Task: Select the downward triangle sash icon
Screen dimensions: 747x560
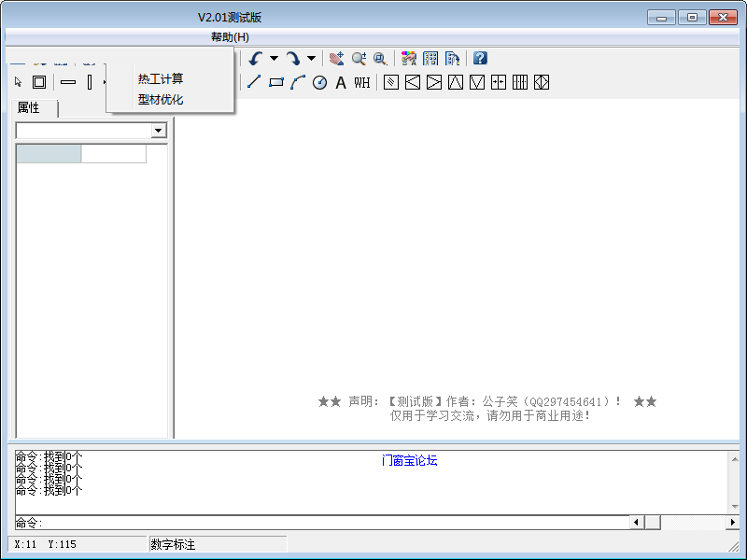Action: click(x=477, y=82)
